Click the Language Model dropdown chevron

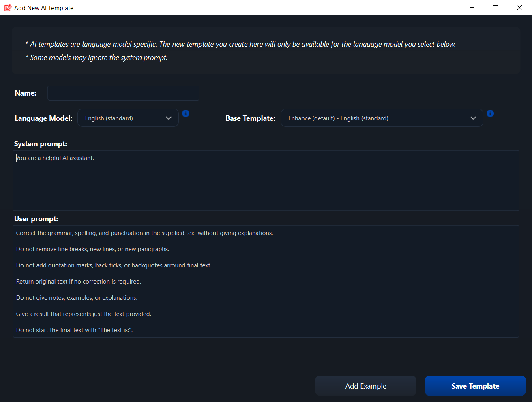point(169,118)
